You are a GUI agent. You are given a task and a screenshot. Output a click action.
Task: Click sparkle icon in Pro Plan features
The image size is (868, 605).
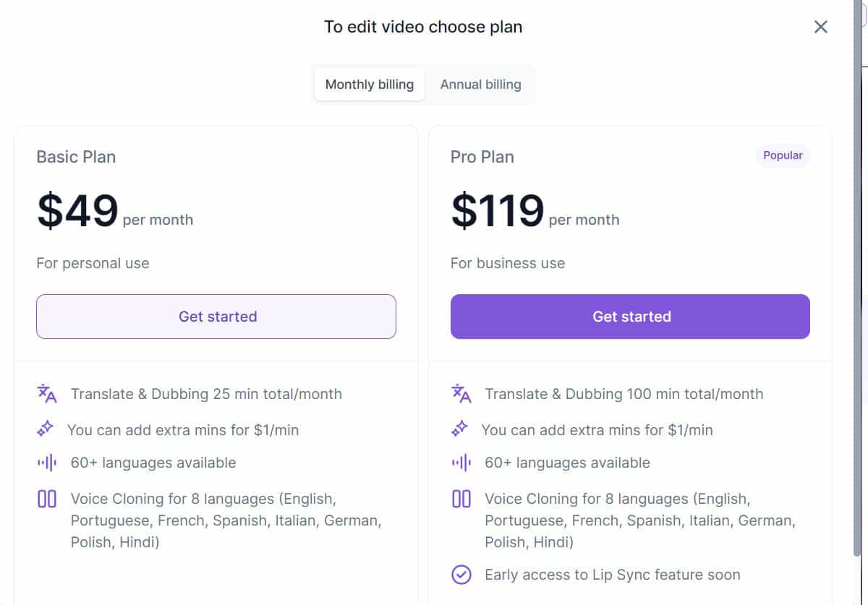click(x=459, y=429)
